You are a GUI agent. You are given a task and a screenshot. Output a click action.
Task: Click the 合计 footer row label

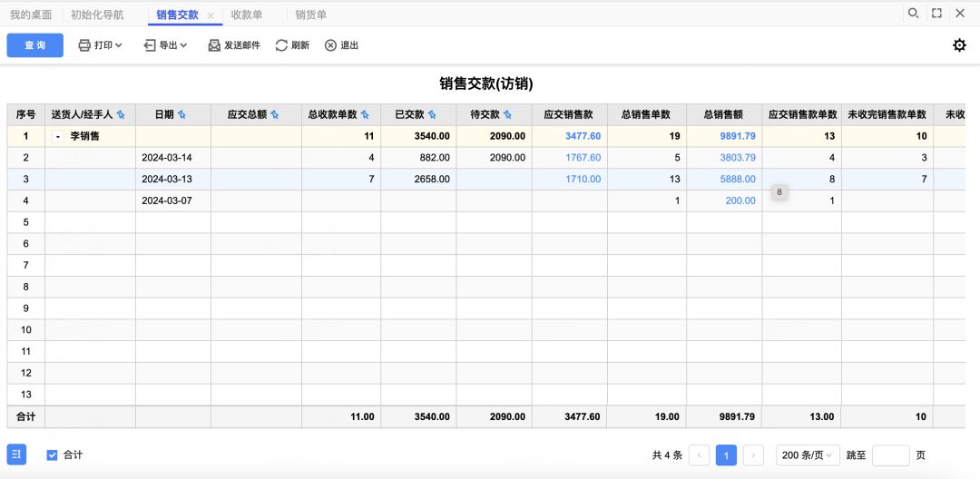(x=25, y=416)
